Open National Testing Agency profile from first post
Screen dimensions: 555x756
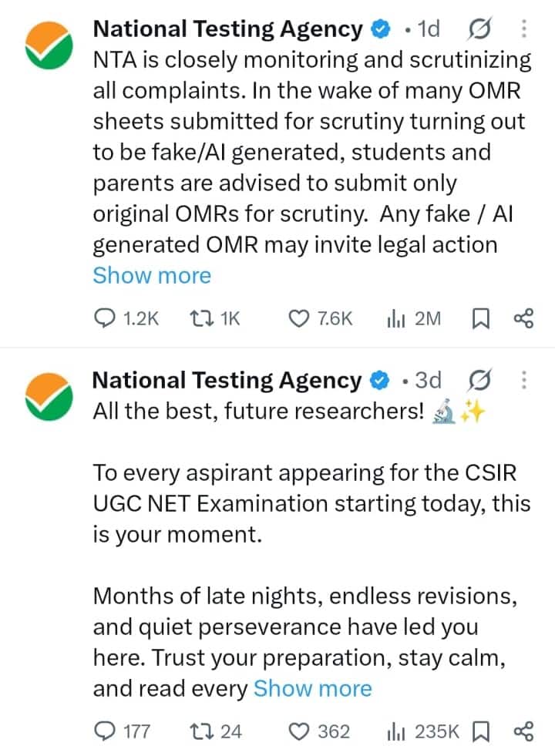point(227,29)
